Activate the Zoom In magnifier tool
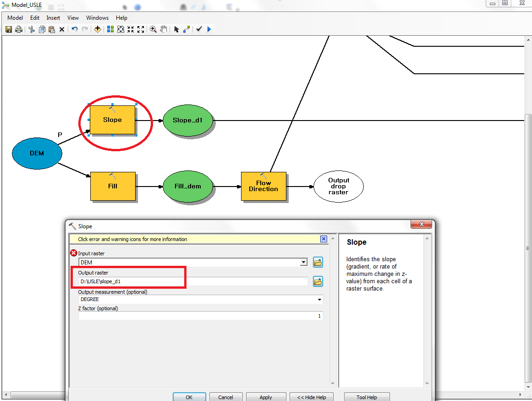The width and height of the screenshot is (532, 401). (x=153, y=29)
